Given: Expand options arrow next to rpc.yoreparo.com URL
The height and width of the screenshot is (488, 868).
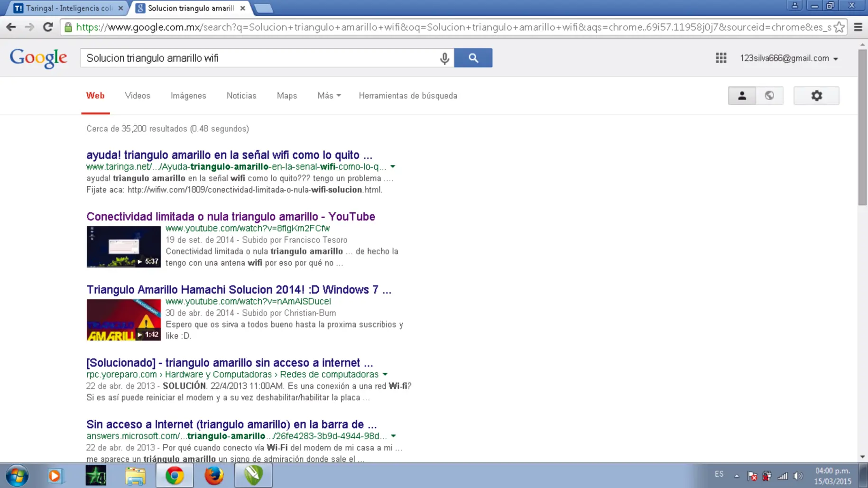Looking at the screenshot, I should [x=385, y=374].
